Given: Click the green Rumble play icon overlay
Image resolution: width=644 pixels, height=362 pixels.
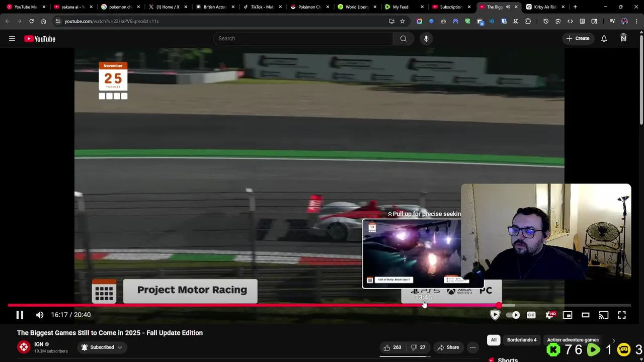Looking at the screenshot, I should [x=594, y=349].
